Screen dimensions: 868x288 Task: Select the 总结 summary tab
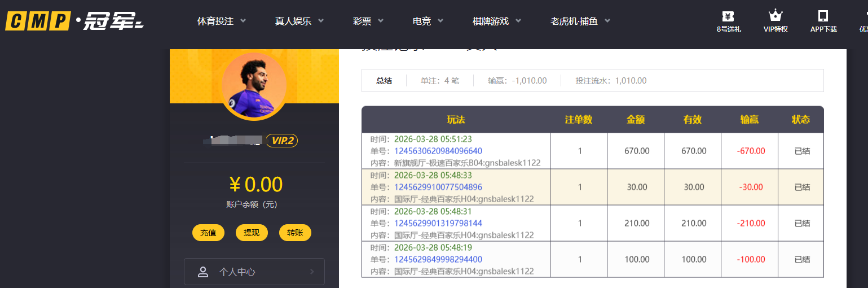click(384, 81)
